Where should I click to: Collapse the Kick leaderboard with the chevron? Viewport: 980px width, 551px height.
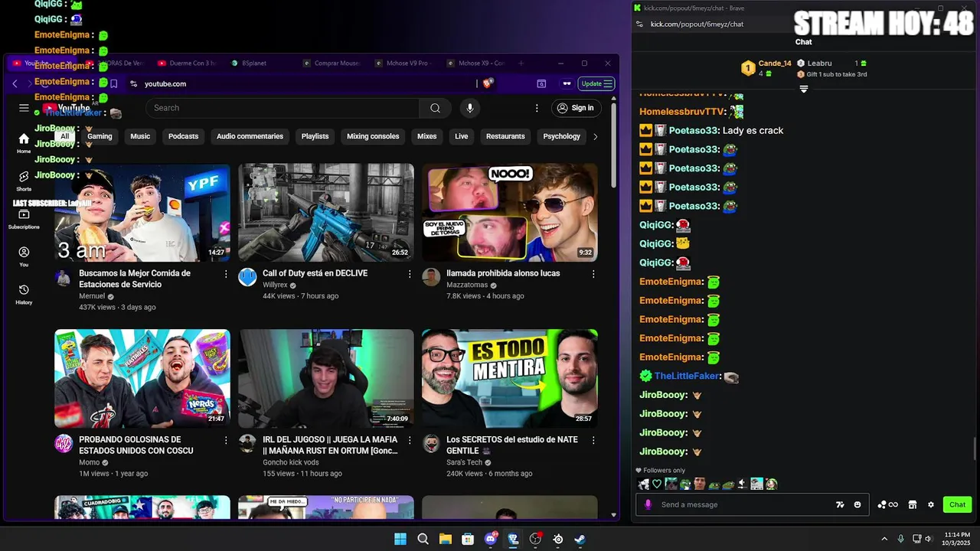point(804,89)
